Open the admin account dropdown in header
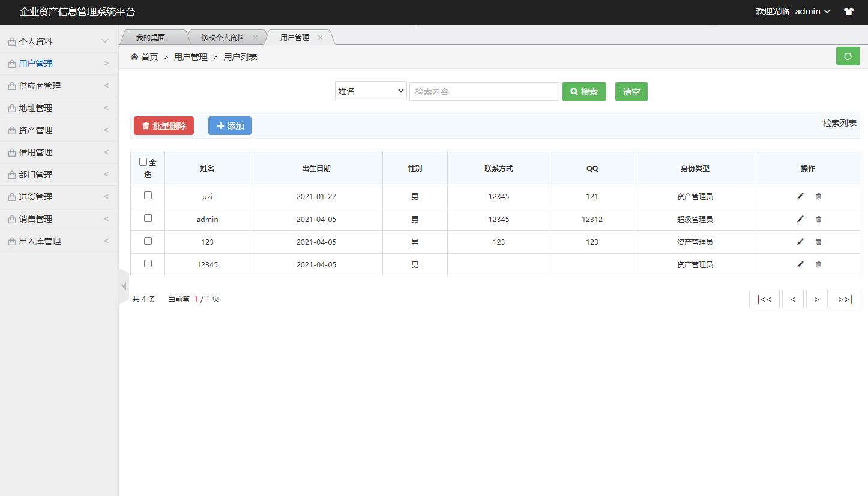Viewport: 868px width, 496px height. [812, 11]
